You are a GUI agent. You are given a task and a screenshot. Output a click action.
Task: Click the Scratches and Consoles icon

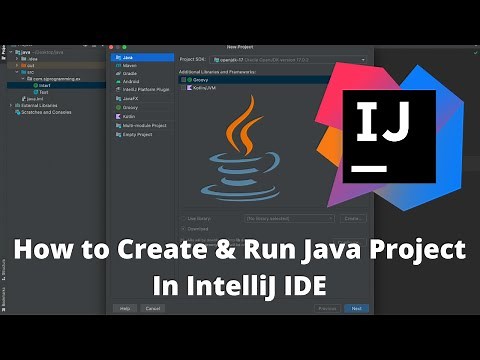(18, 112)
